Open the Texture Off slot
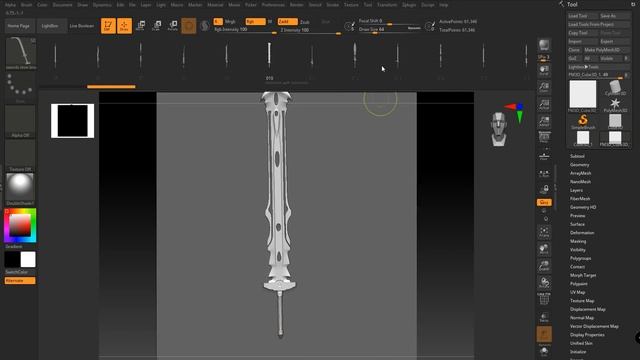This screenshot has width=640, height=360. (x=20, y=155)
